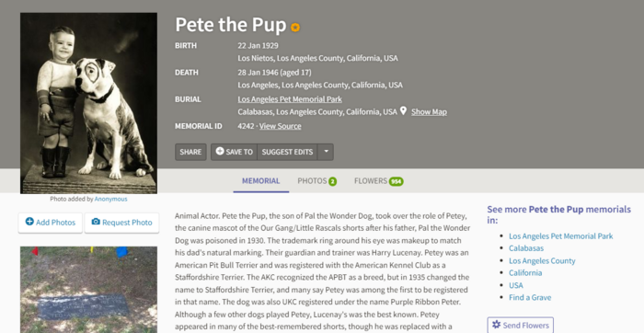Image resolution: width=644 pixels, height=333 pixels.
Task: Expand the dropdown arrow next to Suggest Edits
Action: click(326, 152)
